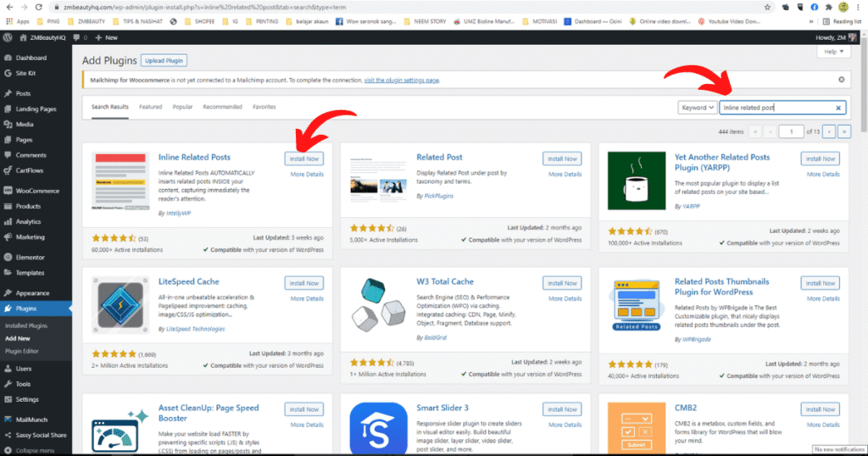868x456 pixels.
Task: Open Plugin Editor submenu item
Action: point(21,352)
